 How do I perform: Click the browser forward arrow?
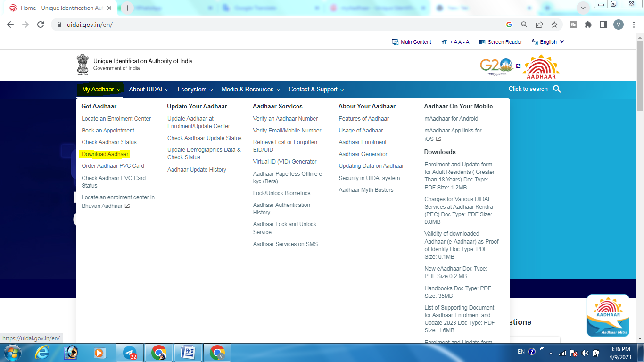click(x=25, y=25)
